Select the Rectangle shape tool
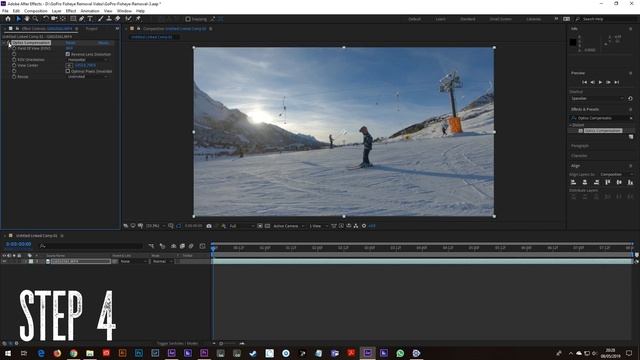 [73, 19]
